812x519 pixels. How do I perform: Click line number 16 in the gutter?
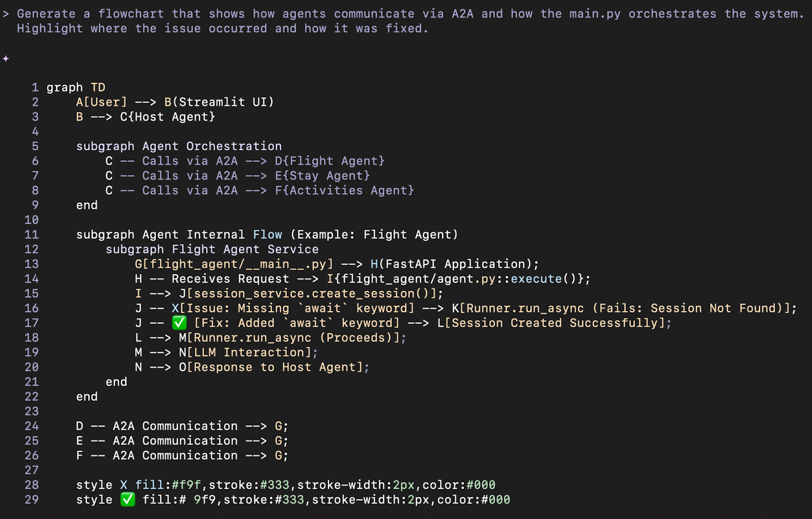pyautogui.click(x=31, y=308)
